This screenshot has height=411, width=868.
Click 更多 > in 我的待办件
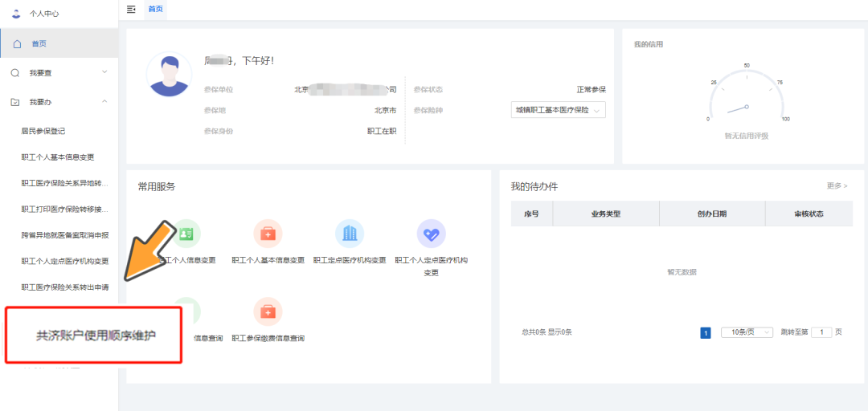(x=837, y=186)
